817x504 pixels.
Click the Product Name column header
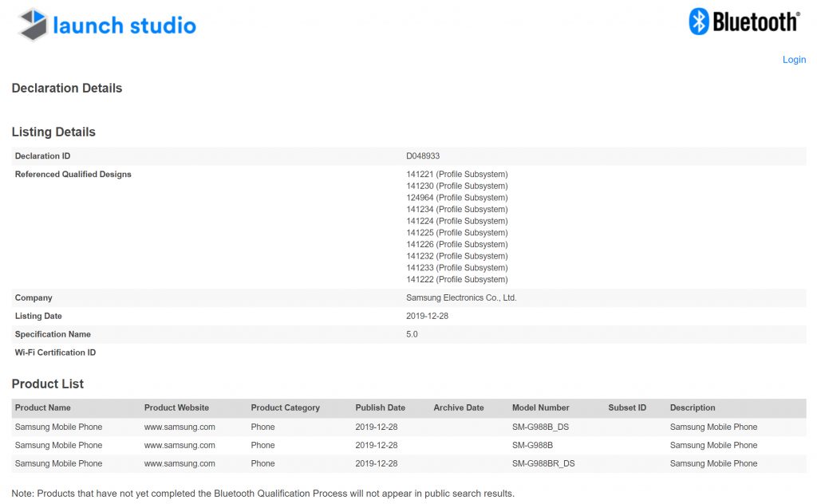[43, 408]
